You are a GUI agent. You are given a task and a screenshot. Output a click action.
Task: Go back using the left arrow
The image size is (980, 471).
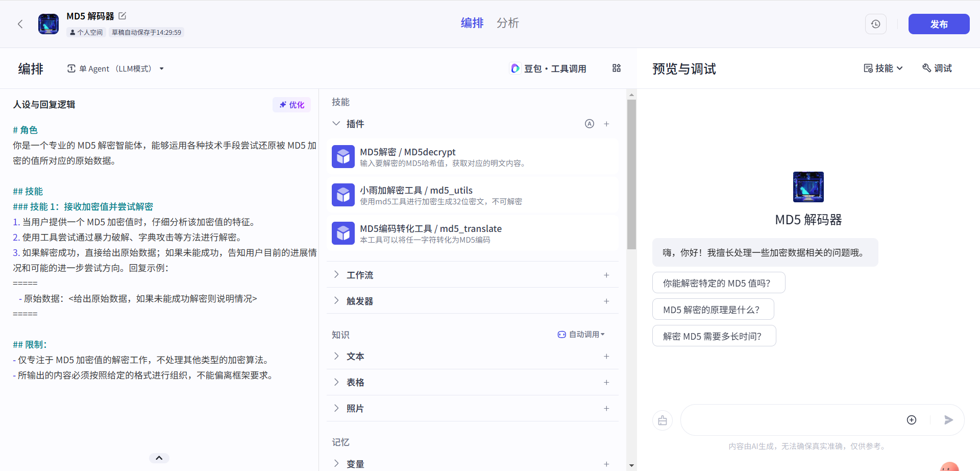[20, 24]
